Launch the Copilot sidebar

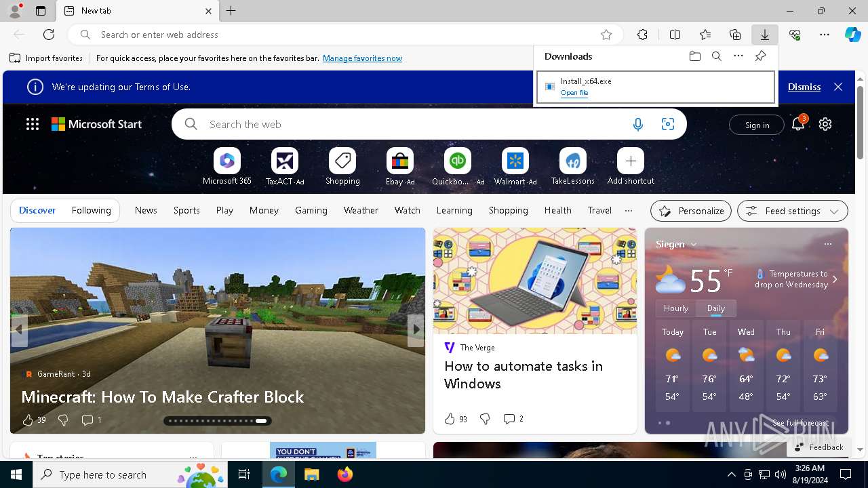click(853, 35)
